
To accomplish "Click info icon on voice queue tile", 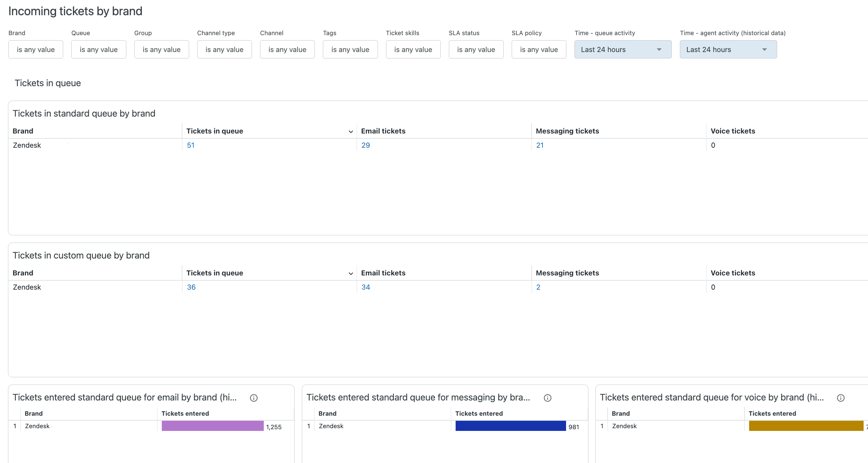I will 841,398.
